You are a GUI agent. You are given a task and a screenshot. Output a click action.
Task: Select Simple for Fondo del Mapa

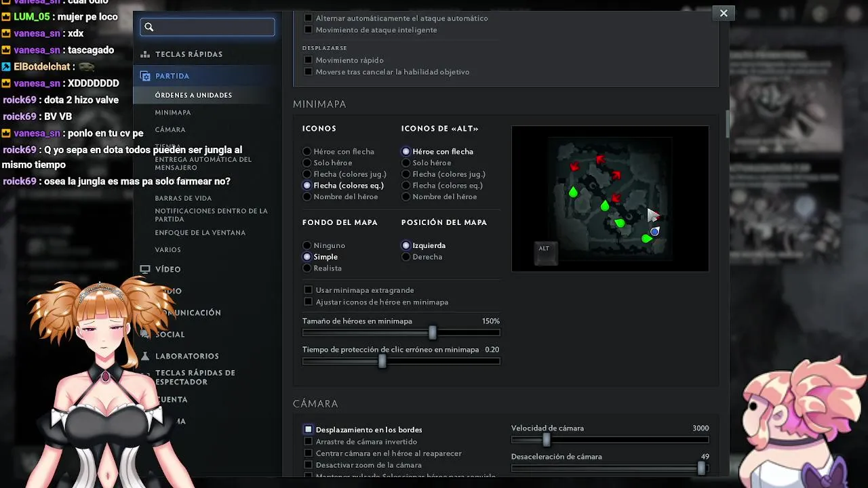pos(307,257)
